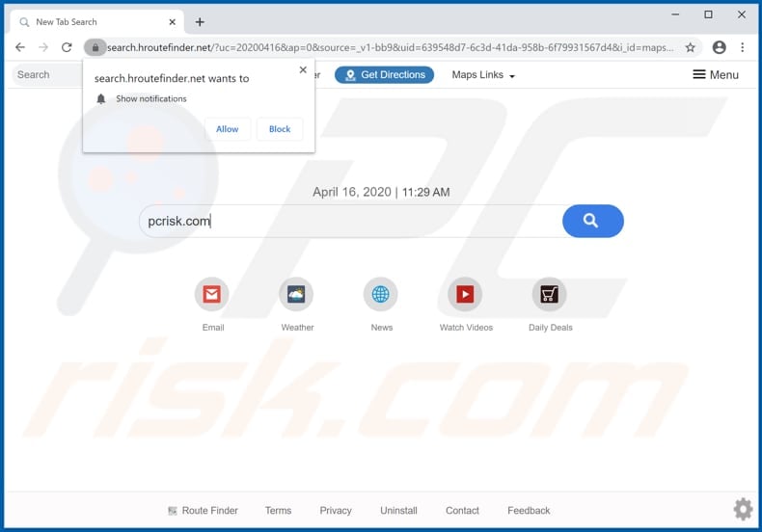Open the hamburger Menu
This screenshot has width=762, height=532.
pyautogui.click(x=716, y=75)
